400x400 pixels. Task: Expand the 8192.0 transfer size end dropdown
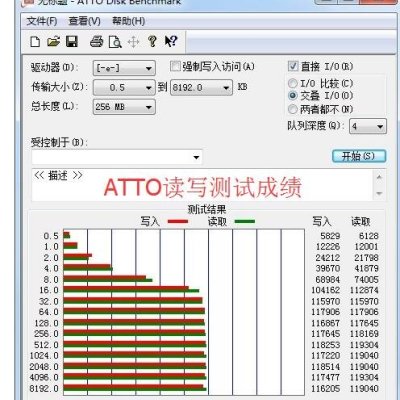click(x=201, y=88)
